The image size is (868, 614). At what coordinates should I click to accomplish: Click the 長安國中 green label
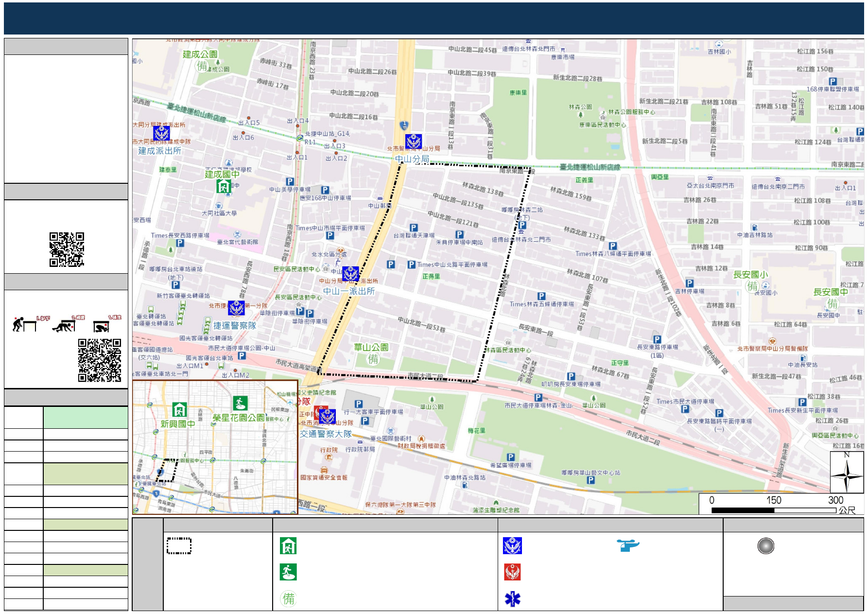(831, 292)
